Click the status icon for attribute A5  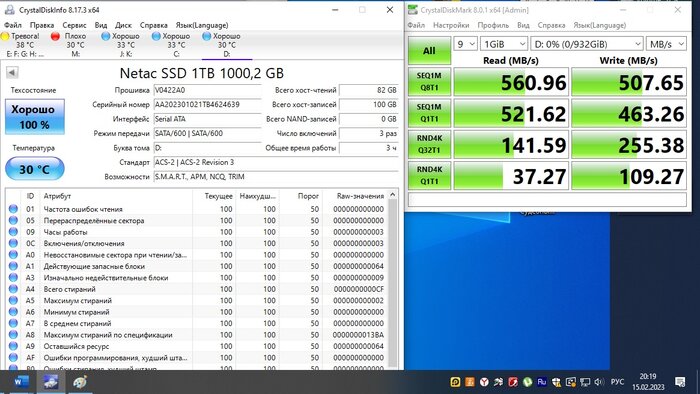click(13, 300)
